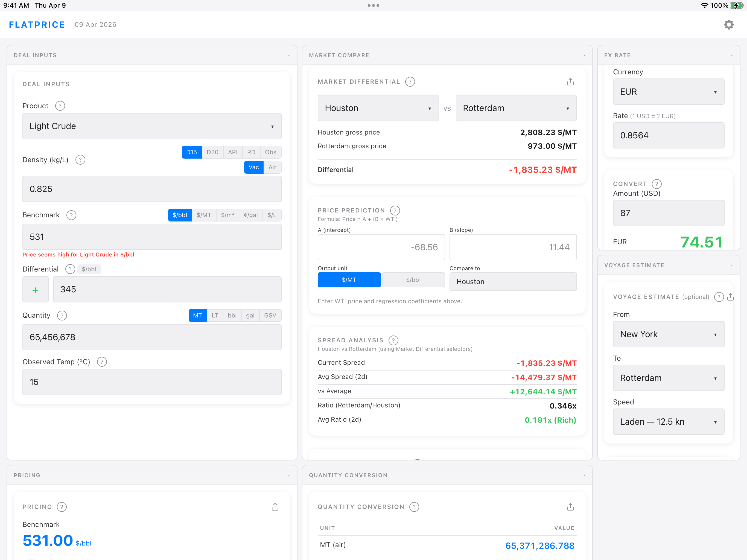Click the Price Prediction help icon
Viewport: 747px width, 560px height.
coord(395,211)
